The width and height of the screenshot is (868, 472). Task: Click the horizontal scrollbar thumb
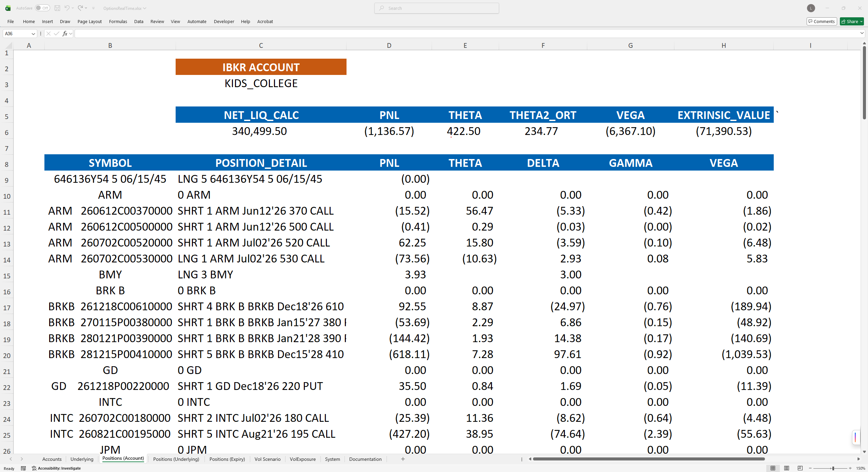pos(649,459)
